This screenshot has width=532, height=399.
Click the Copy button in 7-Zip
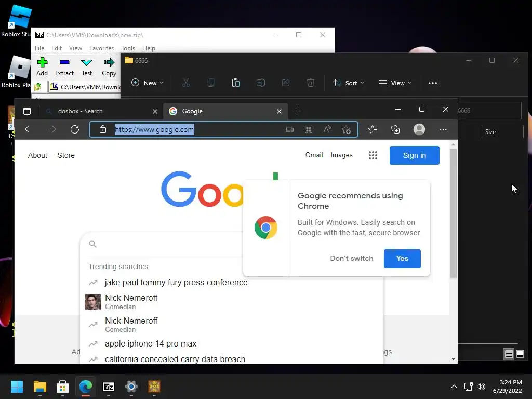[109, 67]
